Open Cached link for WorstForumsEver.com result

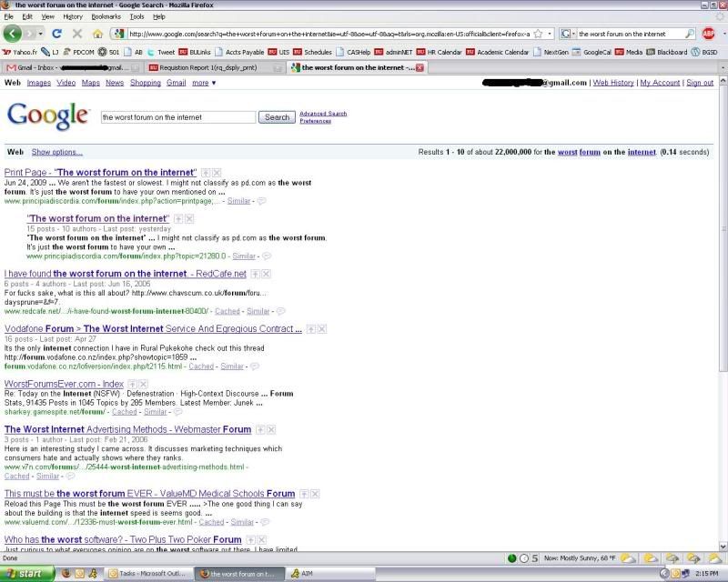click(x=125, y=412)
